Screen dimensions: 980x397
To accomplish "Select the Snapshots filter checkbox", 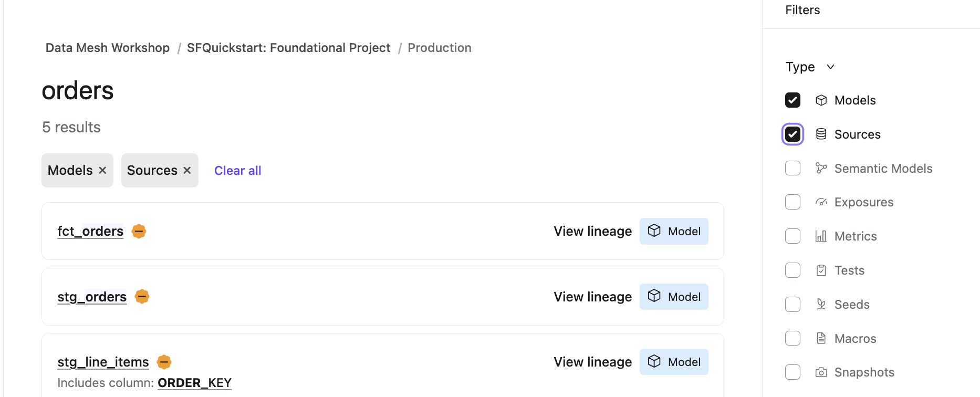I will (x=793, y=372).
